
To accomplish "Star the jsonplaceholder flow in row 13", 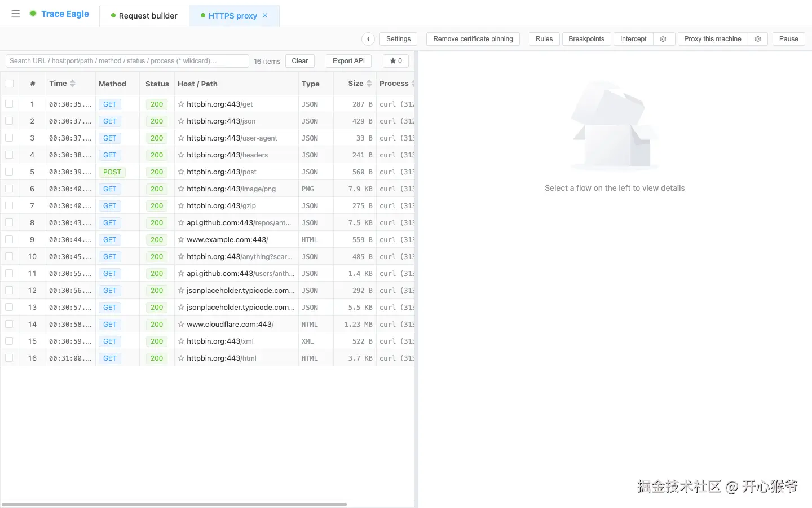I will coord(181,307).
